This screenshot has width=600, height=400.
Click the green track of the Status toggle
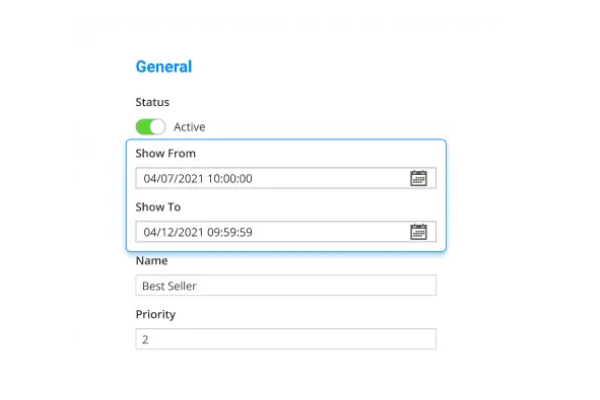(x=142, y=127)
